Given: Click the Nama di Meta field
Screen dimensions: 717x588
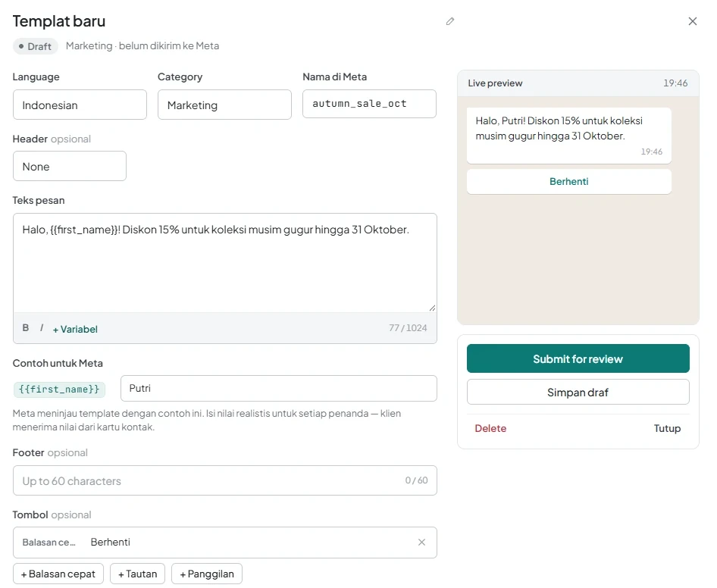Looking at the screenshot, I should click(x=369, y=104).
